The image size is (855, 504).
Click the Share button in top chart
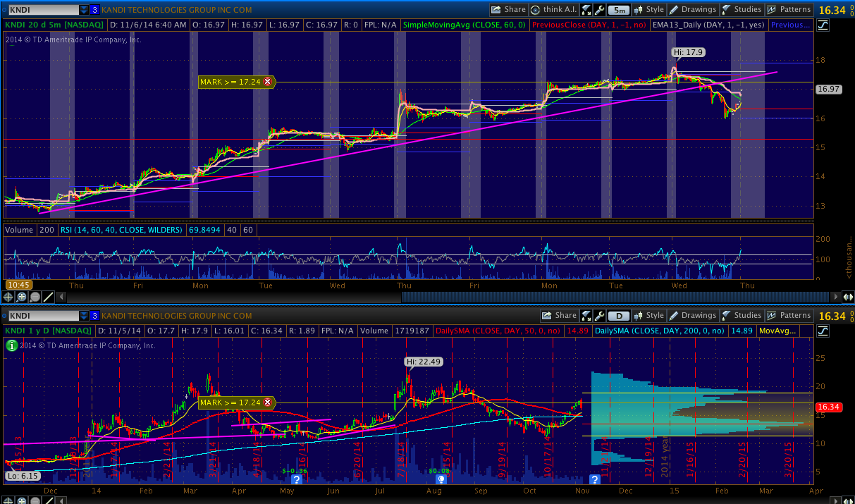coord(508,10)
